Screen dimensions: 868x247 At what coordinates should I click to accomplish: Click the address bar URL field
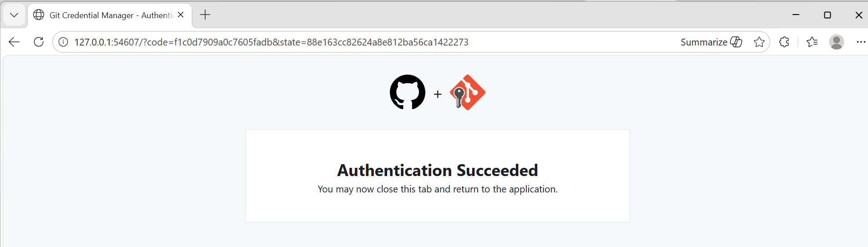pos(318,42)
